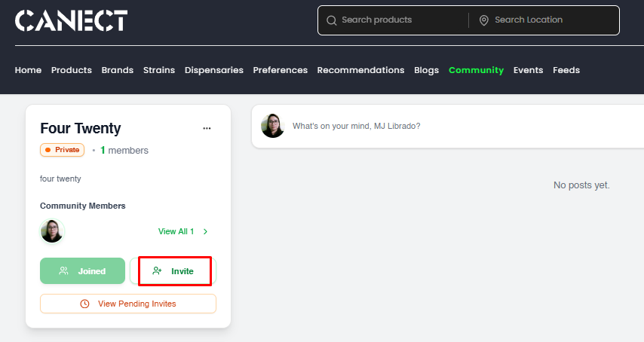Image resolution: width=644 pixels, height=342 pixels.
Task: Open the View All 1 members link
Action: tap(176, 231)
